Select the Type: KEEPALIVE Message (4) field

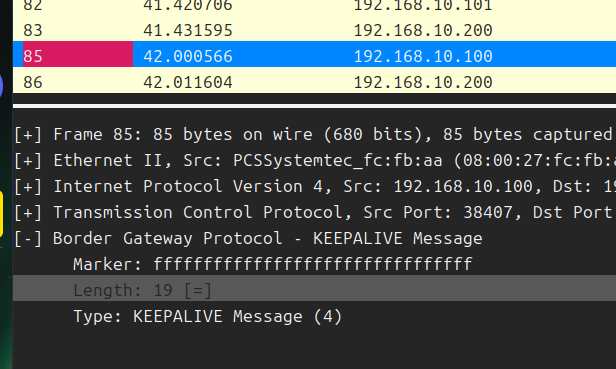pyautogui.click(x=314, y=316)
